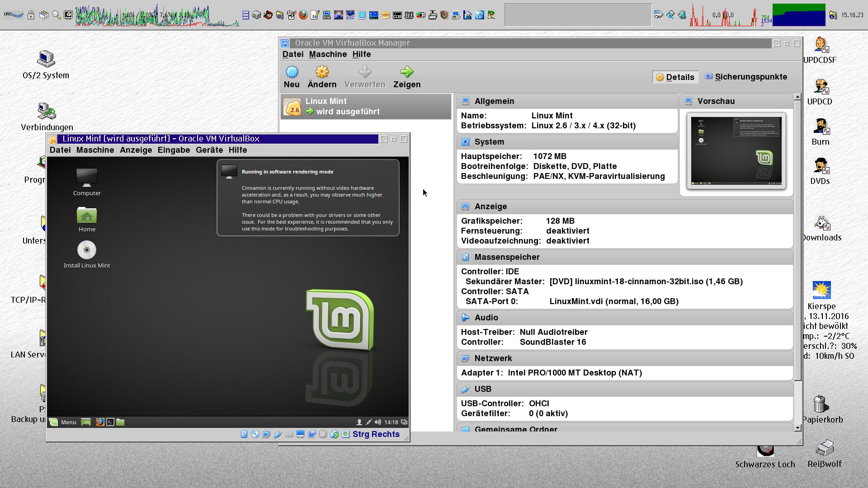The image size is (868, 488).
Task: Click the details pane scrollbar up arrow
Action: 797,97
